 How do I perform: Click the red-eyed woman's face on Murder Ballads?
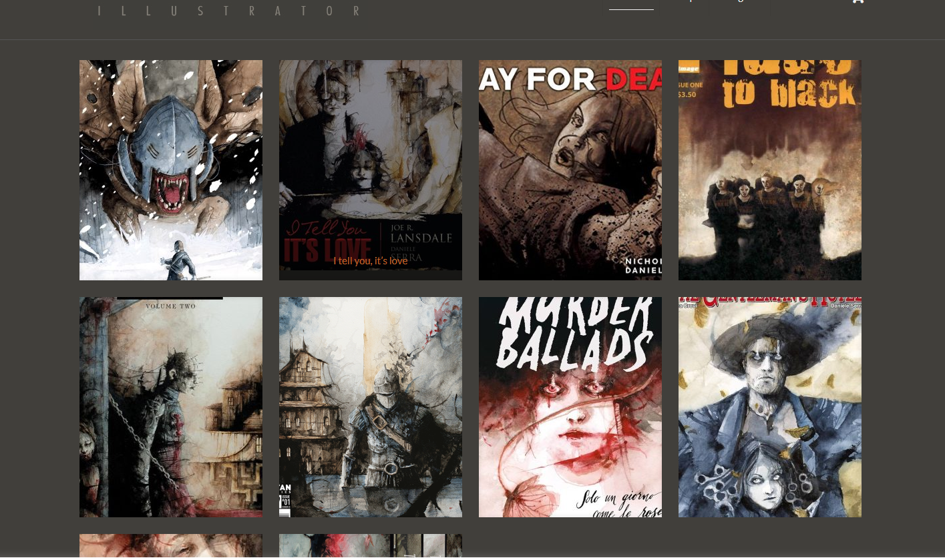pos(571,427)
